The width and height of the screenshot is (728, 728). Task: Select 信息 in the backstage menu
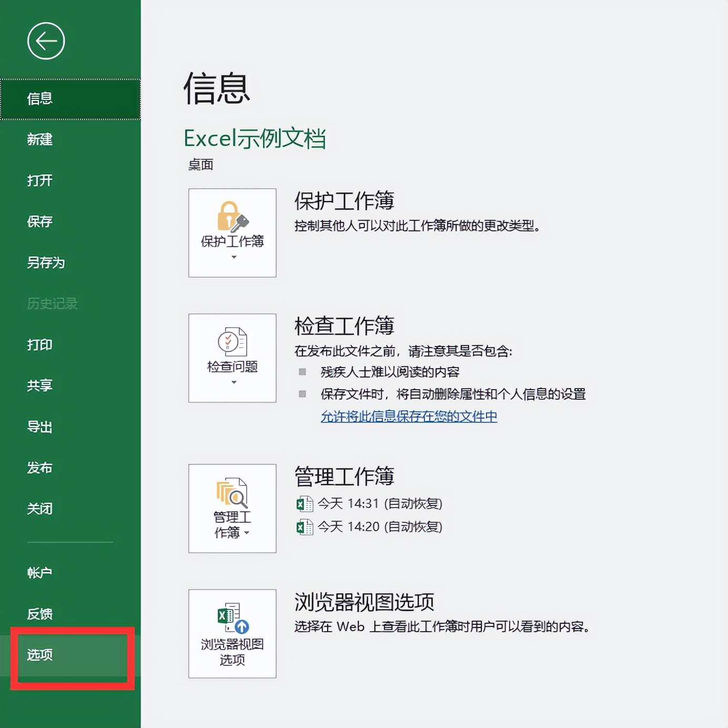pyautogui.click(x=70, y=99)
